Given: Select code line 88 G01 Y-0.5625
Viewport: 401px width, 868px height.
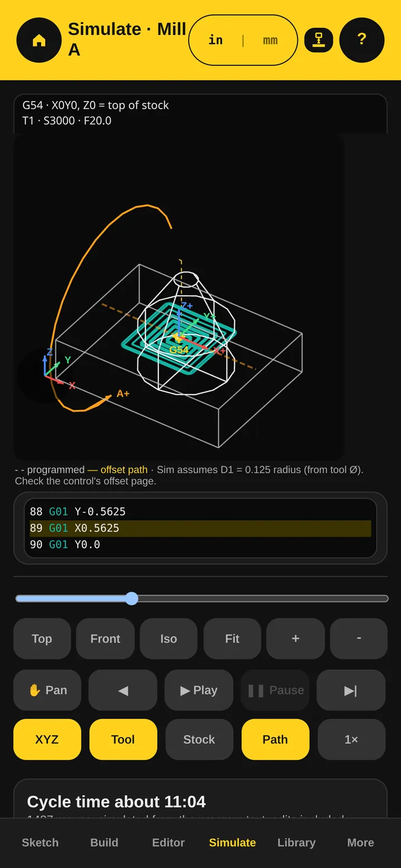Looking at the screenshot, I should [200, 511].
